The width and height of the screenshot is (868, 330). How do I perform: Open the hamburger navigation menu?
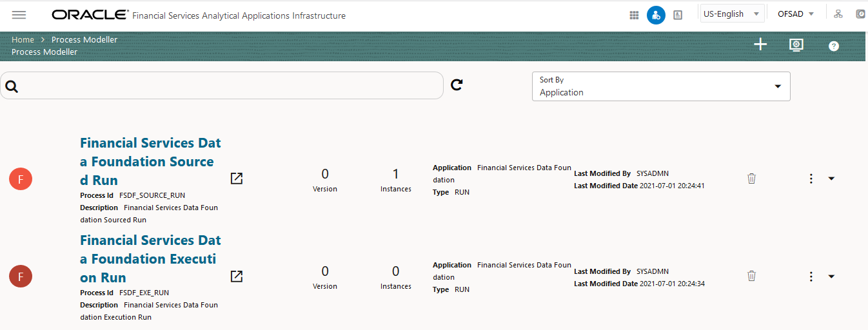[19, 15]
